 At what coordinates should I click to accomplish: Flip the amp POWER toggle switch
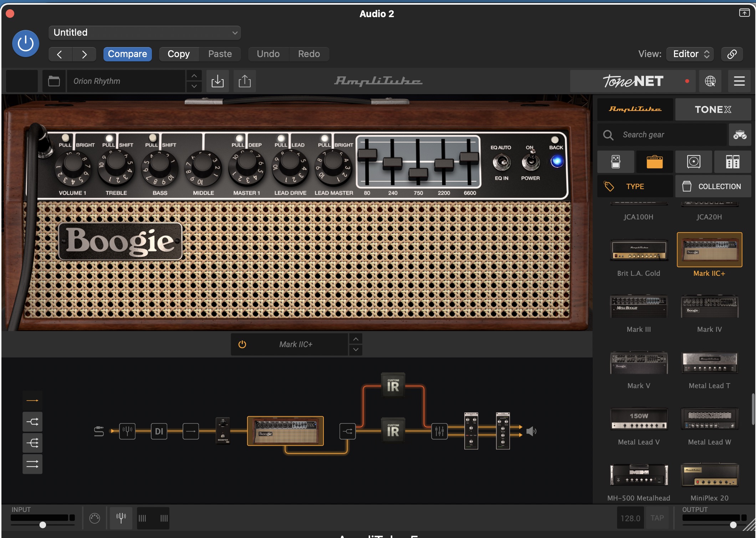pos(531,161)
